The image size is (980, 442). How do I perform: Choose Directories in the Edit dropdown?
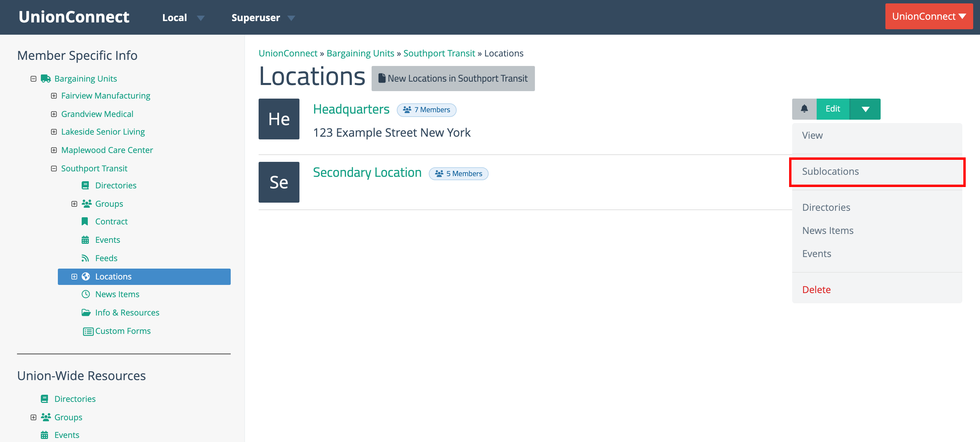click(x=877, y=207)
